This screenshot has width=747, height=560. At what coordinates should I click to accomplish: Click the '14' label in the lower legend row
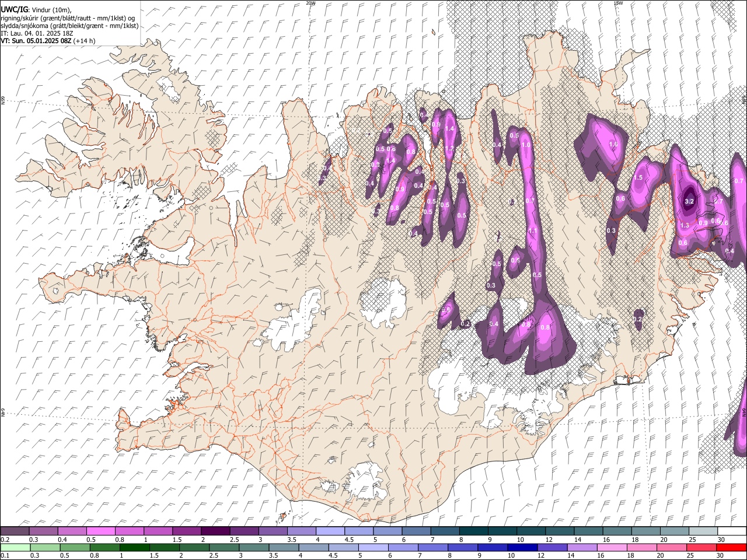coord(571,556)
